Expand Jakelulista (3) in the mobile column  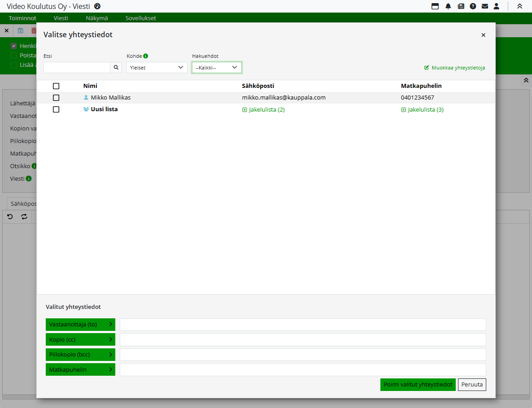click(423, 110)
